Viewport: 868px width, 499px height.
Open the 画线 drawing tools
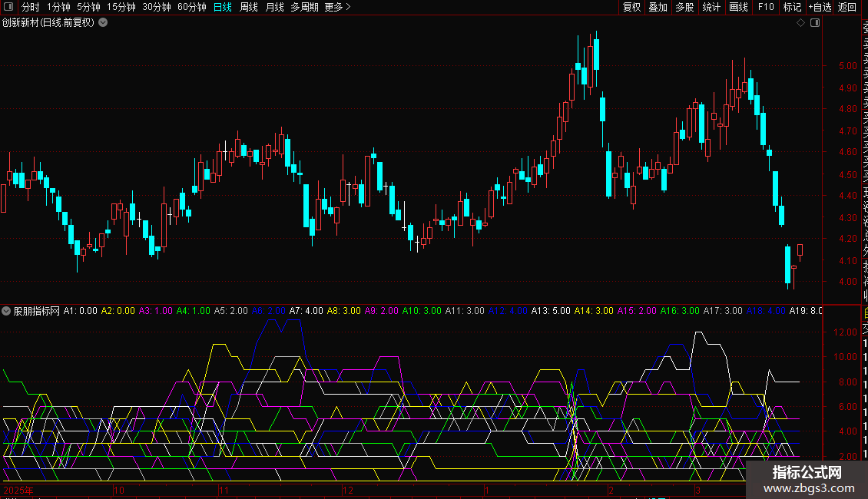[738, 7]
